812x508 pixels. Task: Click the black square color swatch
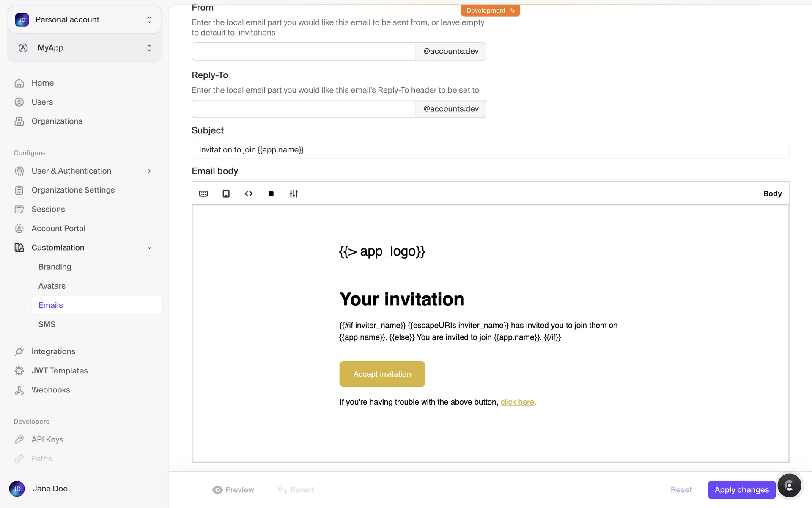271,193
